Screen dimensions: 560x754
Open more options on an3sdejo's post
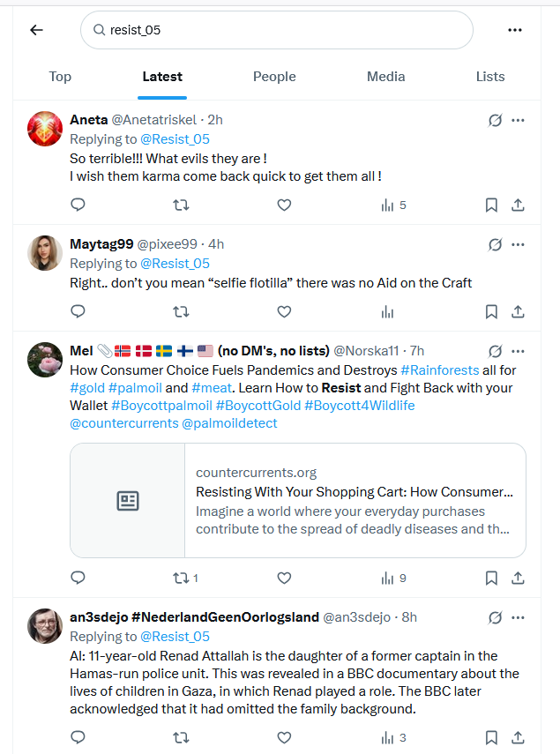tap(519, 617)
